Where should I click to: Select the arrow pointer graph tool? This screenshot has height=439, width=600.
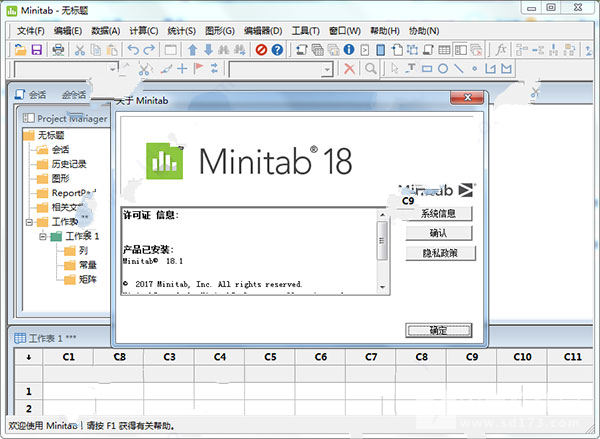click(395, 69)
